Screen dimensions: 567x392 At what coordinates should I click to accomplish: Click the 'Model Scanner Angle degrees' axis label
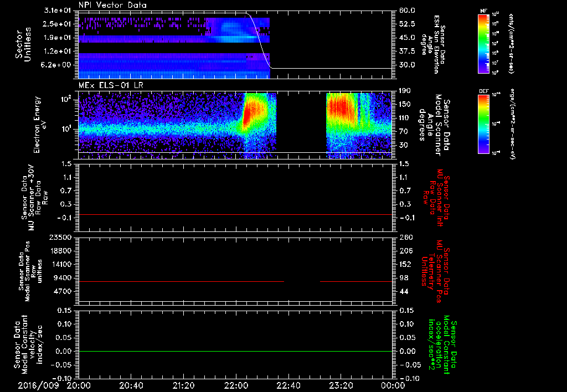click(x=434, y=125)
